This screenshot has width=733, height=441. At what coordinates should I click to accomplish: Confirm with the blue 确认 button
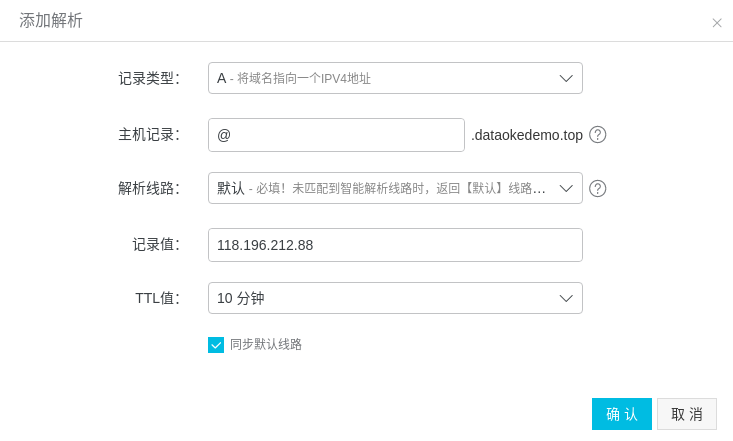tap(622, 414)
